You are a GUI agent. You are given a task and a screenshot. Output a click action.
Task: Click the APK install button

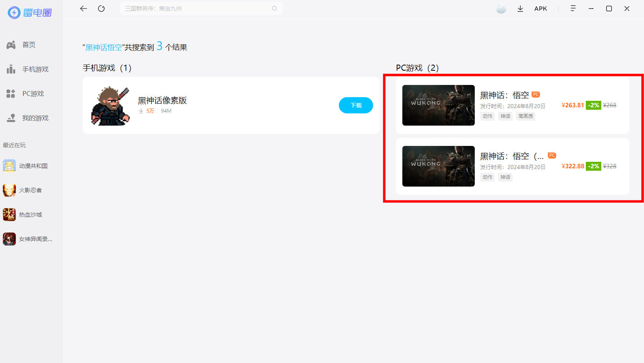541,9
